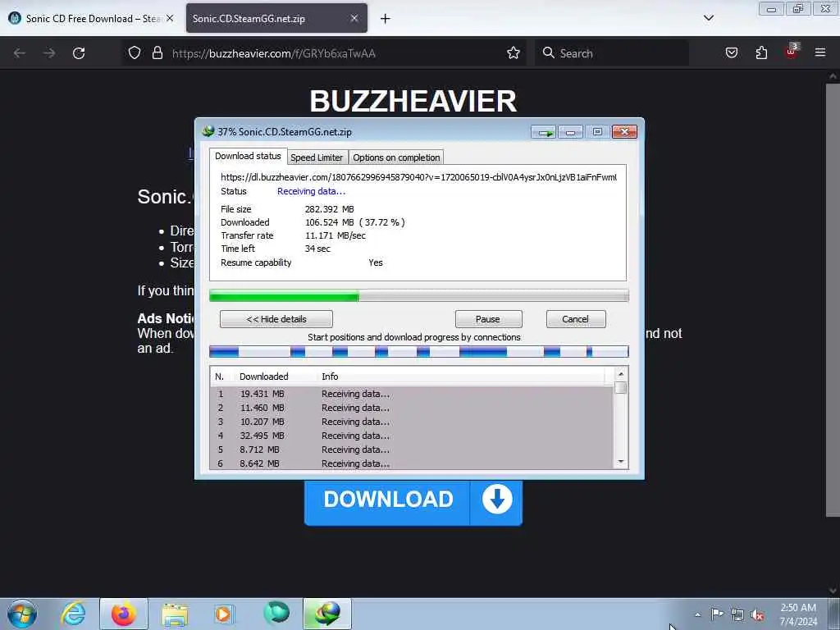Viewport: 840px width, 630px height.
Task: Cancel the current download
Action: [575, 319]
